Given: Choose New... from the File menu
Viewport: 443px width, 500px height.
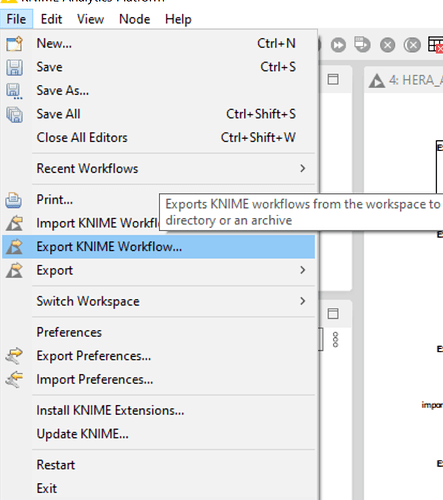Looking at the screenshot, I should click(158, 43).
